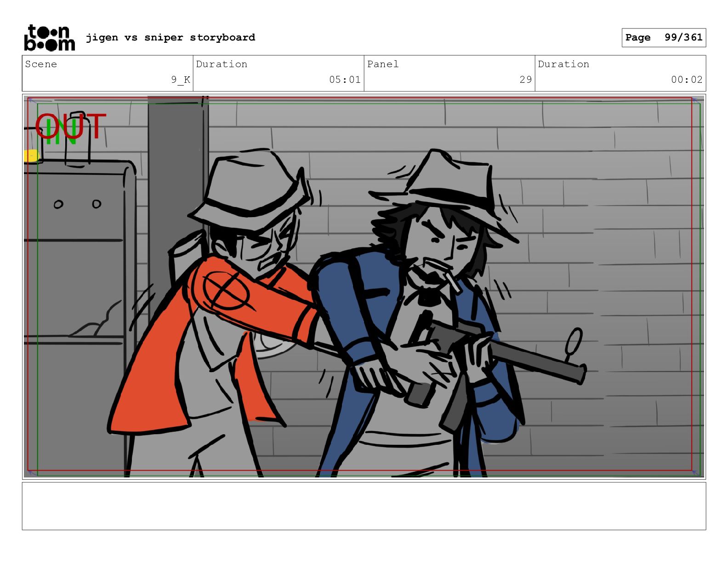Select the scene value "9_K"
This screenshot has width=728, height=563.
[181, 80]
